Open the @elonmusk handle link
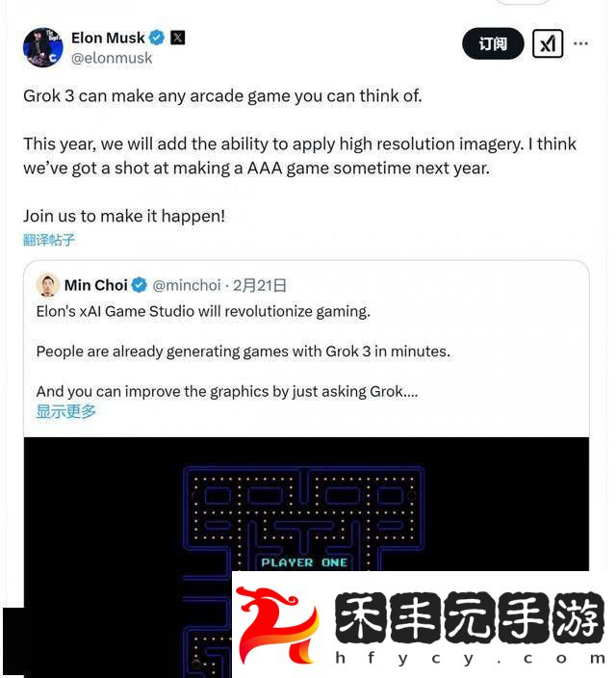Viewport: 616px width, 678px height. click(x=112, y=58)
